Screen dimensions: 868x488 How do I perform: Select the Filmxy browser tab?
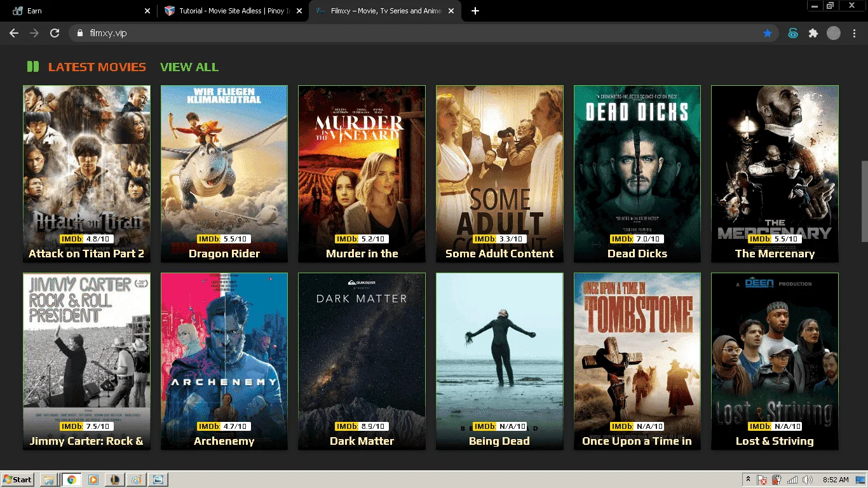pyautogui.click(x=386, y=11)
